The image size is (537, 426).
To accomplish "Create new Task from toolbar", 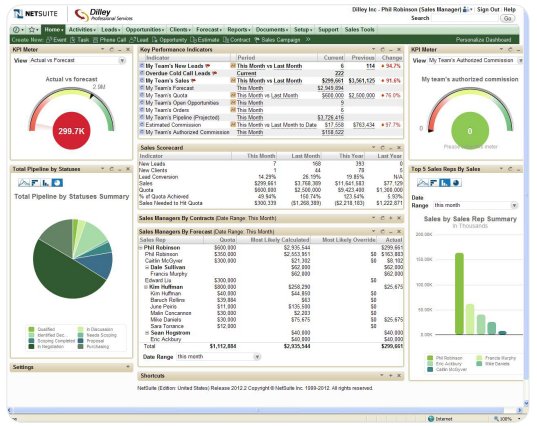I will (79, 40).
